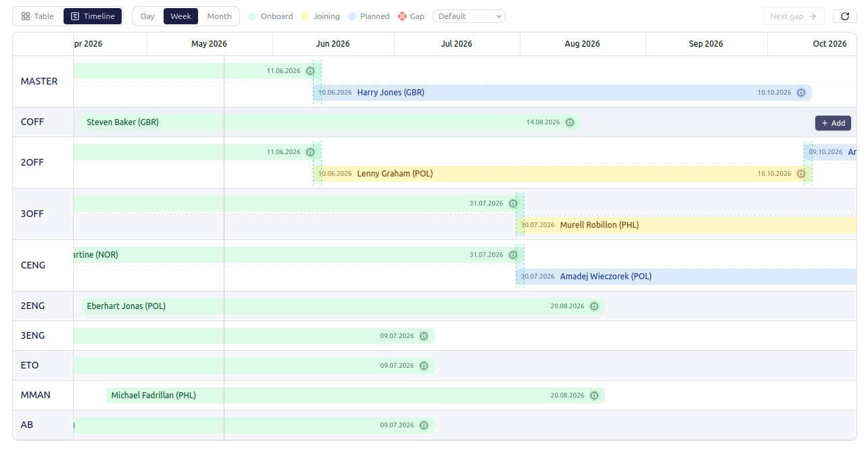Click info icon on CENG 31.07.2026 bar
Image resolution: width=868 pixels, height=451 pixels.
coord(513,255)
